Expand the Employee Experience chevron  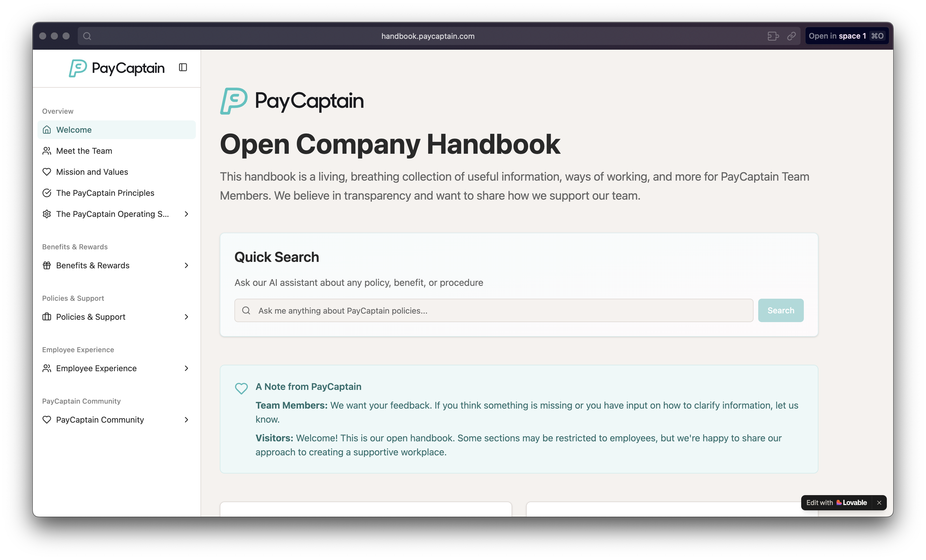click(186, 368)
